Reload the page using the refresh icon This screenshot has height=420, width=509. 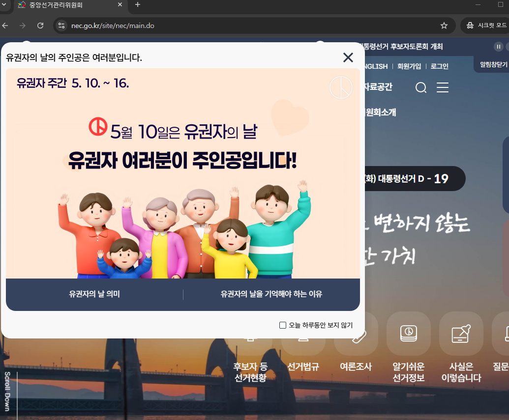pyautogui.click(x=41, y=26)
